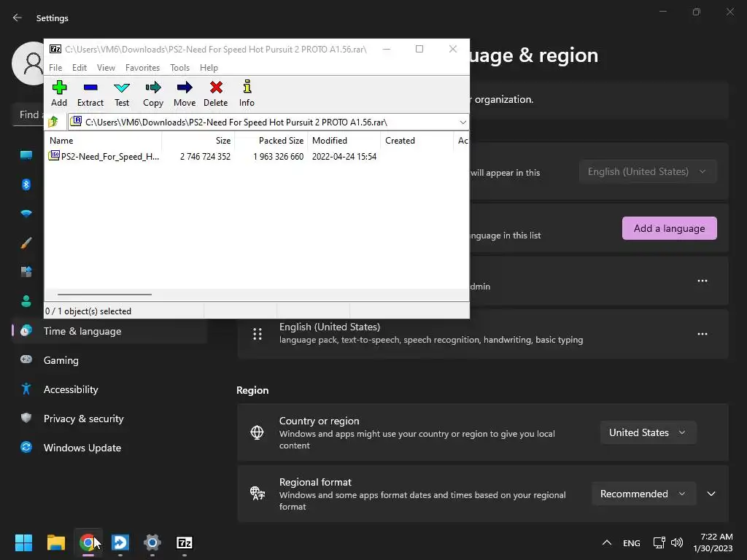Run the Test archive tool in 7-Zip
Screen dimensions: 747x560
(x=122, y=94)
